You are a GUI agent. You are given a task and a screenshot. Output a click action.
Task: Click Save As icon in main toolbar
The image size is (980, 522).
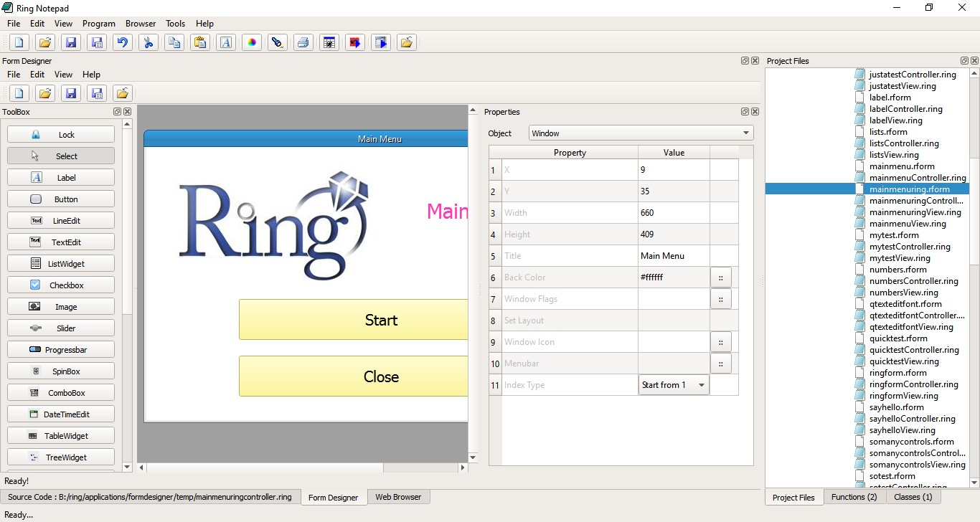pyautogui.click(x=97, y=42)
